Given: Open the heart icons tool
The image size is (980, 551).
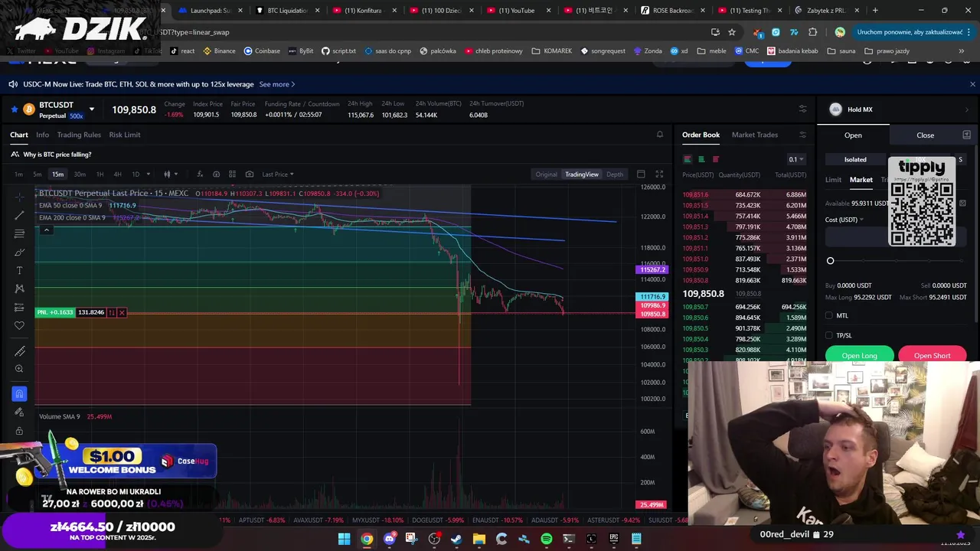Looking at the screenshot, I should click(x=19, y=325).
